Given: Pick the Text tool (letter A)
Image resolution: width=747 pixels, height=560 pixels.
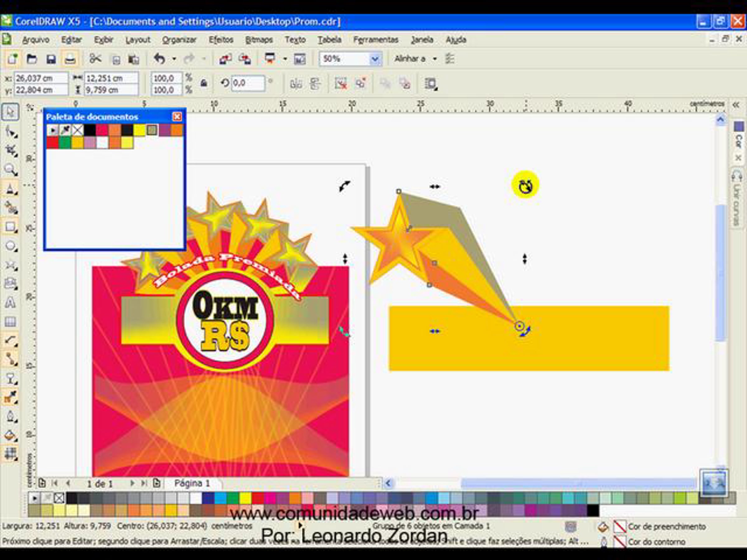Looking at the screenshot, I should point(10,302).
